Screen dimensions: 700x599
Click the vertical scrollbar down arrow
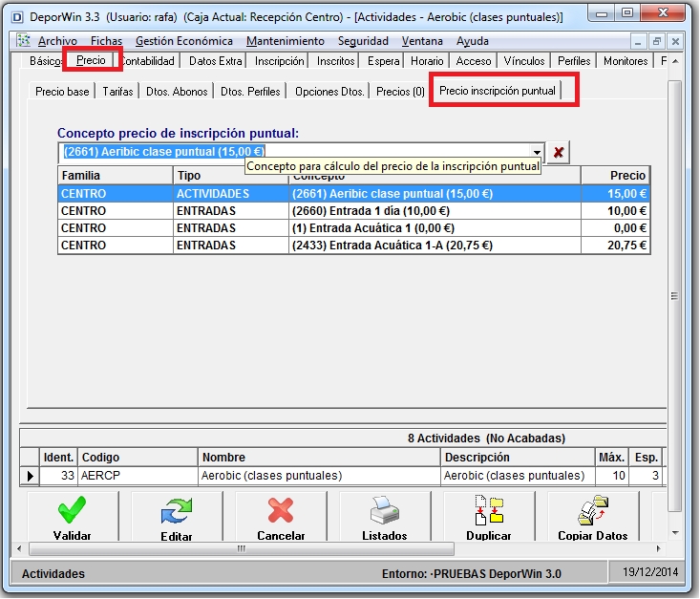point(675,533)
